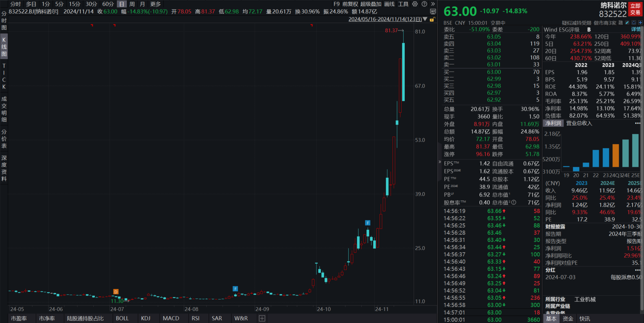The width and height of the screenshot is (644, 323).
Task: Click the blue F marker near 24-11
Action: click(368, 223)
